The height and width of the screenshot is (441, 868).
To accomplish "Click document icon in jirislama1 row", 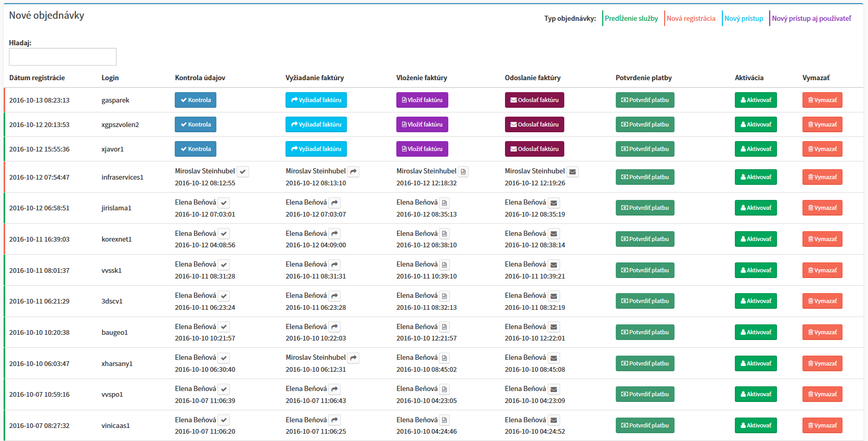I will [x=445, y=203].
